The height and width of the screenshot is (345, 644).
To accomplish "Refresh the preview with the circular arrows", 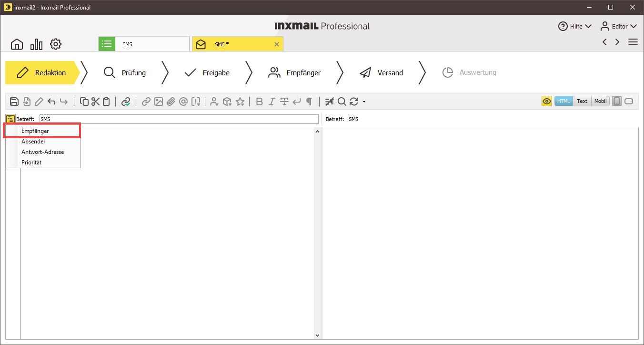I will click(x=354, y=101).
